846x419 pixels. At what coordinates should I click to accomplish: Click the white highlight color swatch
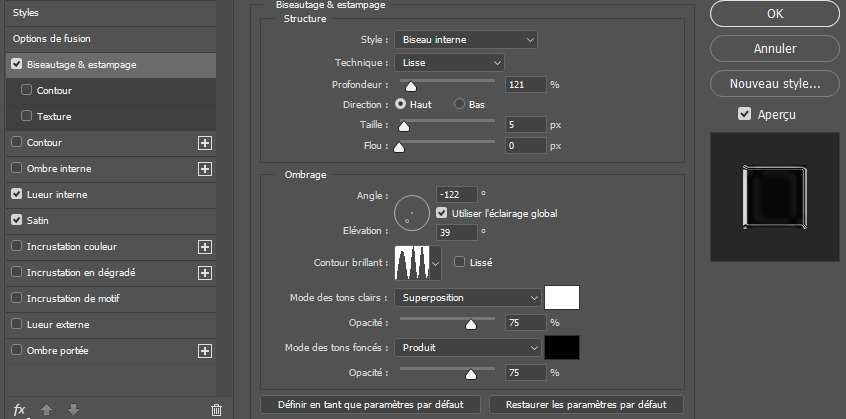[562, 297]
